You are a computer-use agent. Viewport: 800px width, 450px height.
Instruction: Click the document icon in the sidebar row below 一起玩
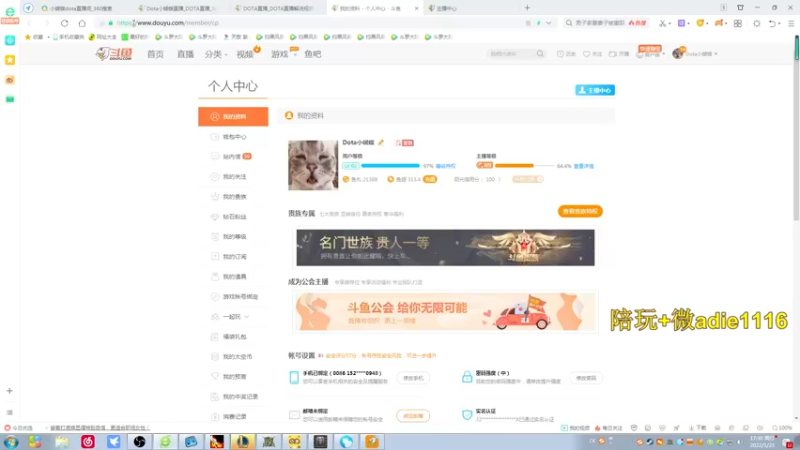215,337
